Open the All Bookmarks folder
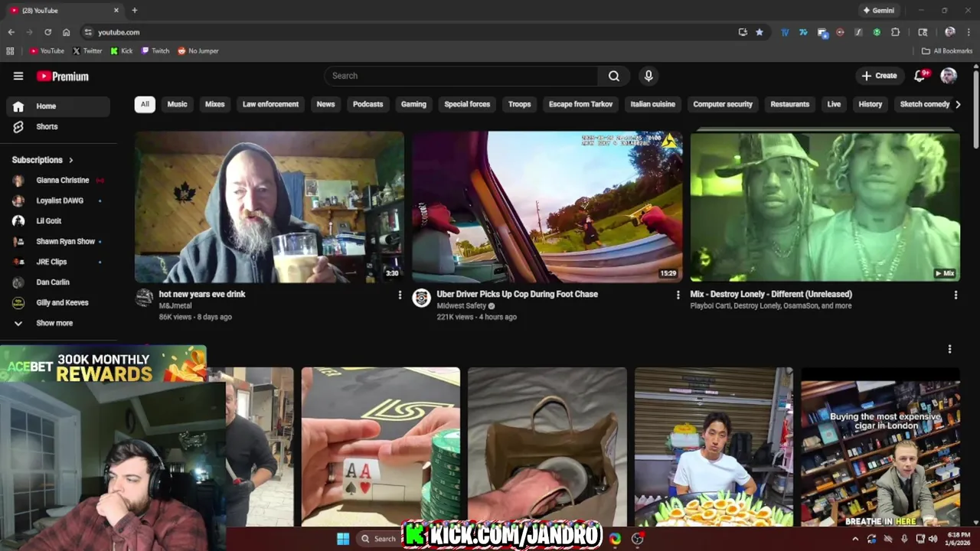 point(947,51)
